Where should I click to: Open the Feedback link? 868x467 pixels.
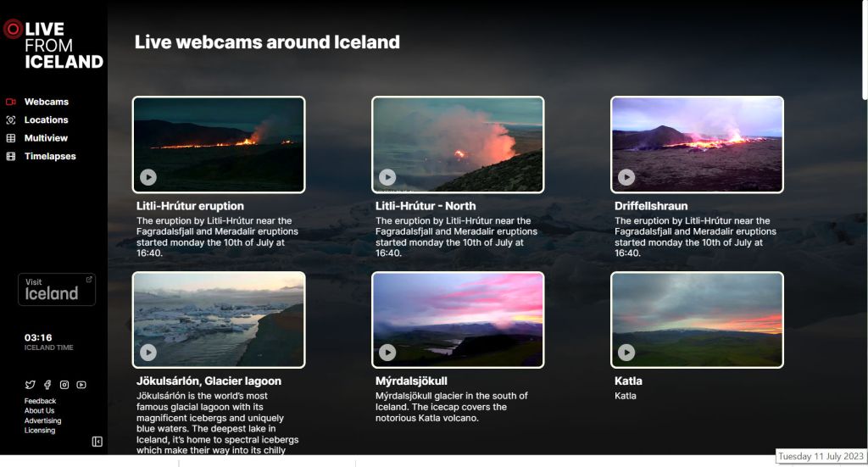40,401
